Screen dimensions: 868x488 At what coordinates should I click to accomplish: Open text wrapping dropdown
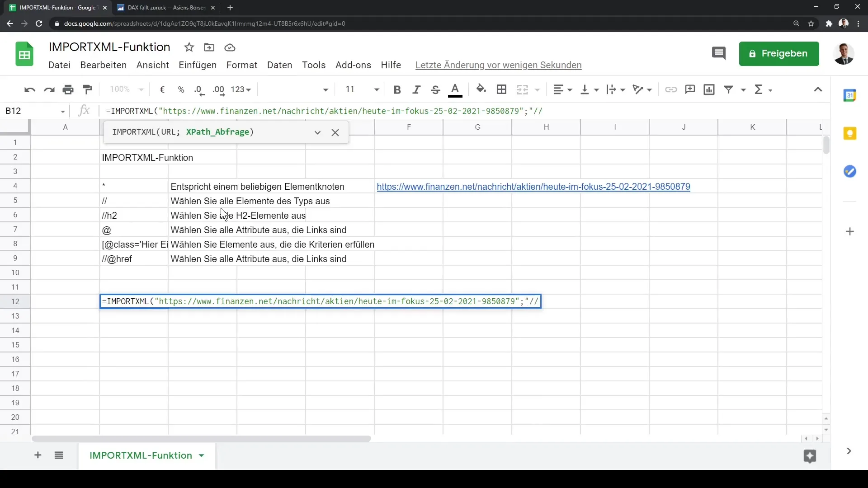(x=616, y=89)
